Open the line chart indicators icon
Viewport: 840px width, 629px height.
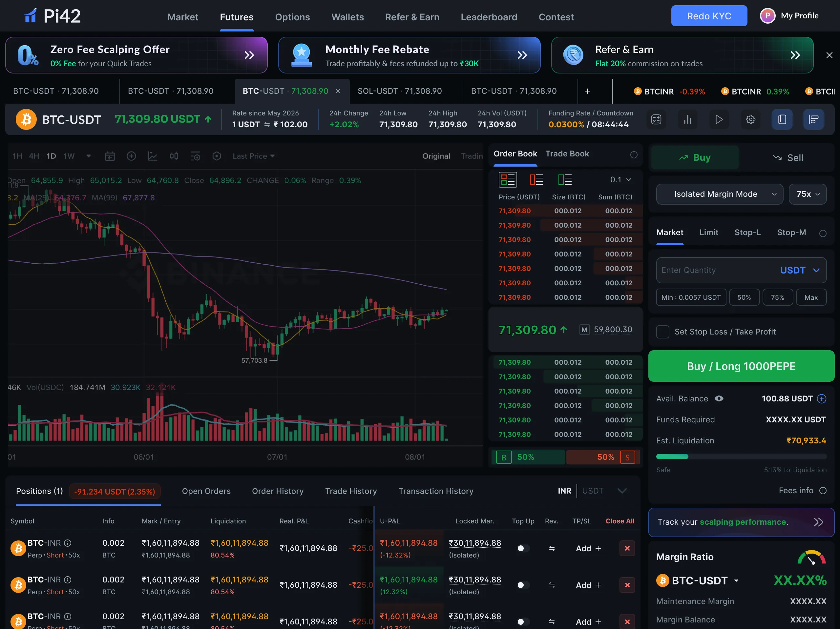tap(152, 156)
